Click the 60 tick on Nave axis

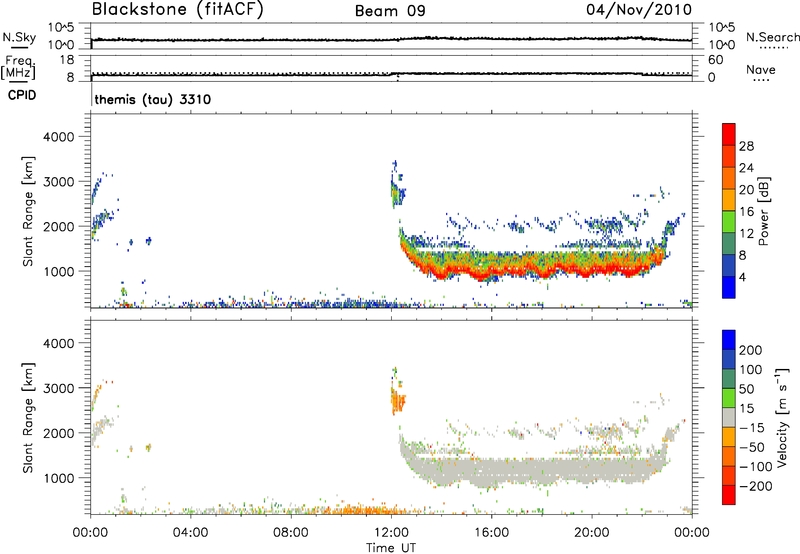point(715,60)
